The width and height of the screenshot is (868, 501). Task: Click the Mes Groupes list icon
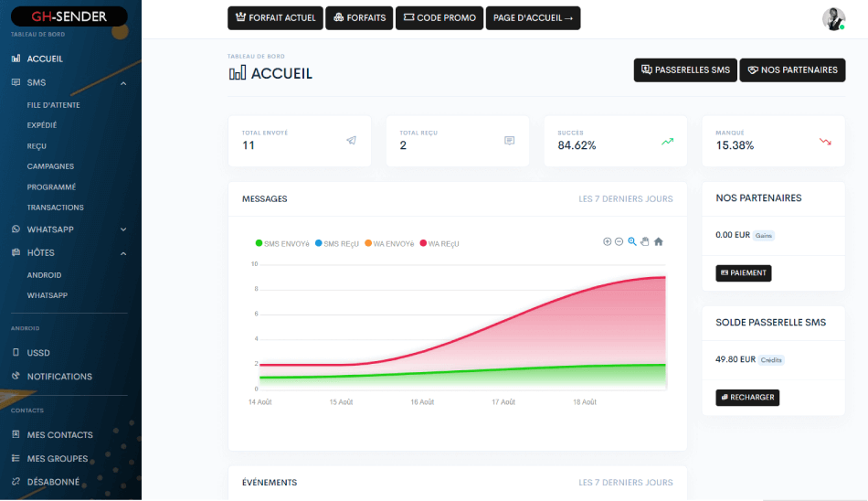(x=16, y=458)
